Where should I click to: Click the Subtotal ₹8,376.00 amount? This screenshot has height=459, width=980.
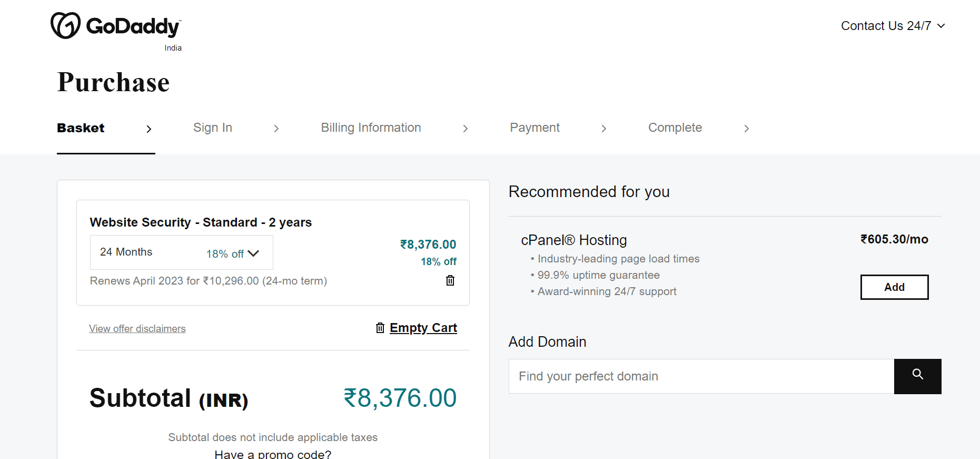tap(400, 398)
